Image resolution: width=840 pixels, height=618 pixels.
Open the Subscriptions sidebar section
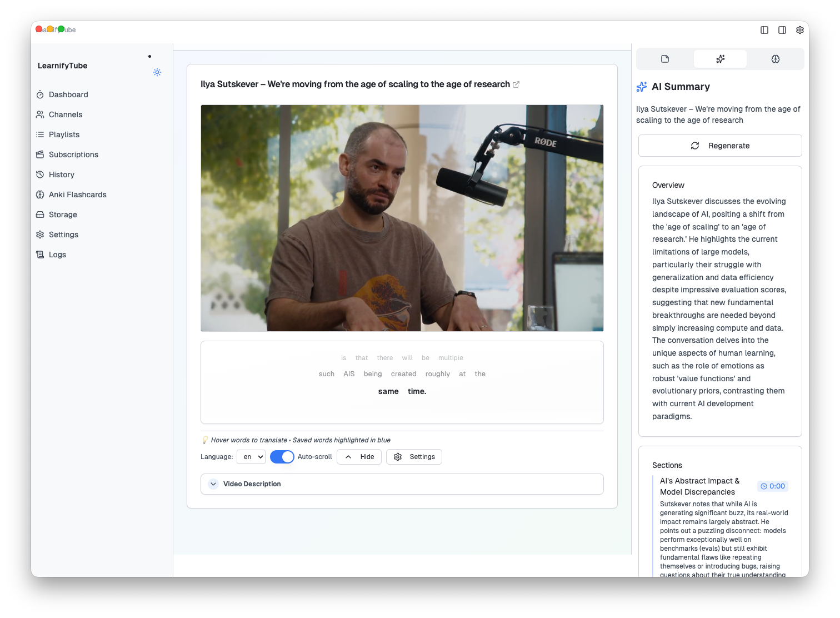click(x=73, y=154)
